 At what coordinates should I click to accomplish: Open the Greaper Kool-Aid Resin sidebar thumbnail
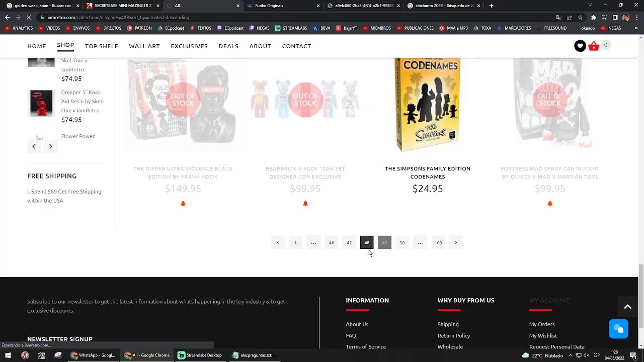pos(41,103)
